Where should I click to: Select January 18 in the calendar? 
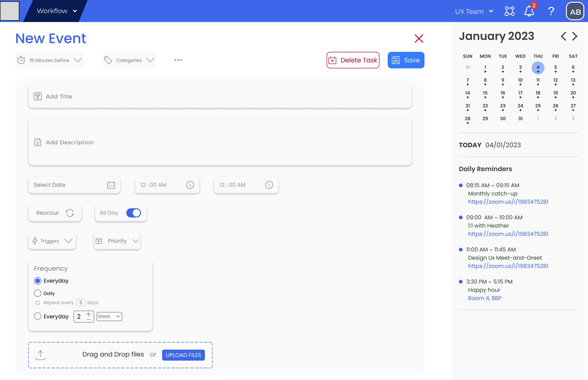538,93
